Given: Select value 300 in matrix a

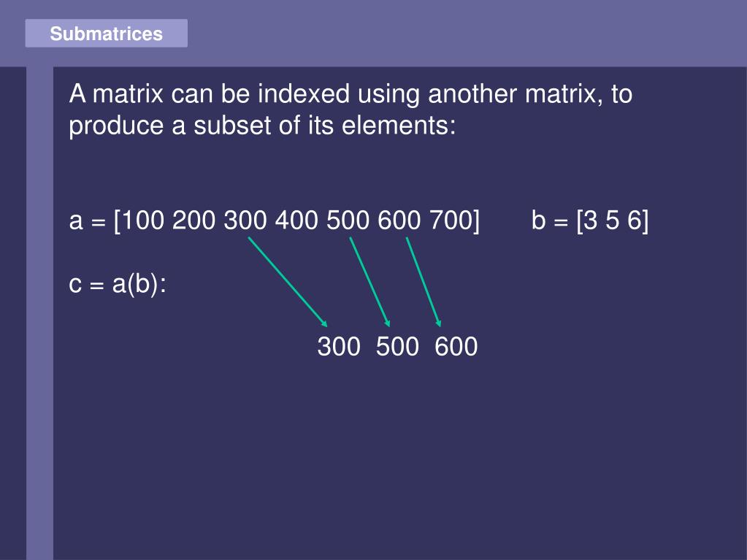Looking at the screenshot, I should tap(245, 220).
